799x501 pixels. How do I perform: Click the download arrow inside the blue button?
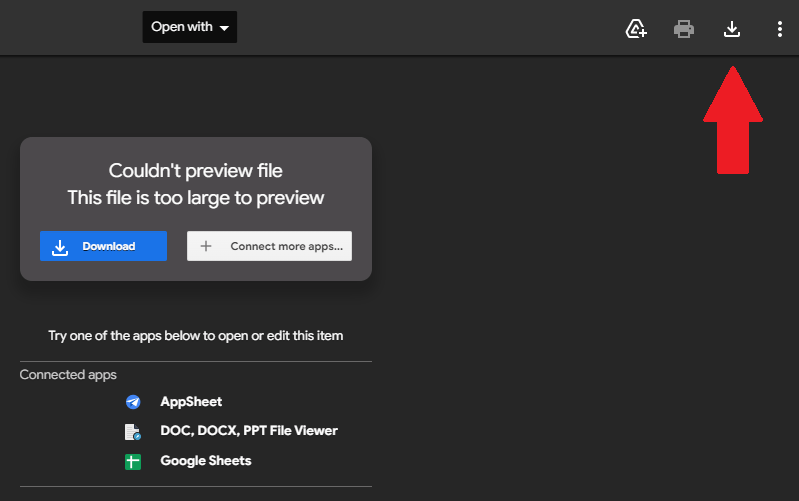tap(60, 247)
